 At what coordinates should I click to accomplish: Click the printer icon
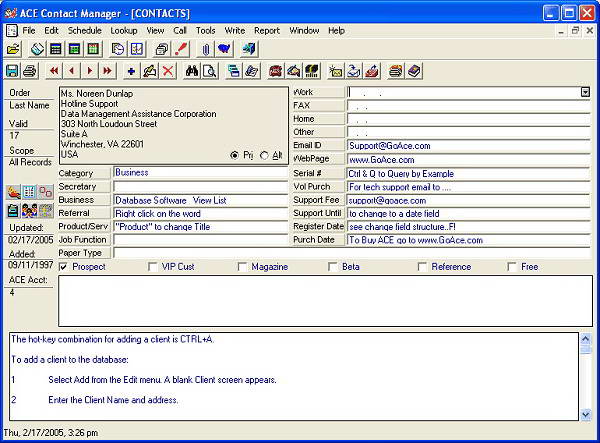pos(30,71)
